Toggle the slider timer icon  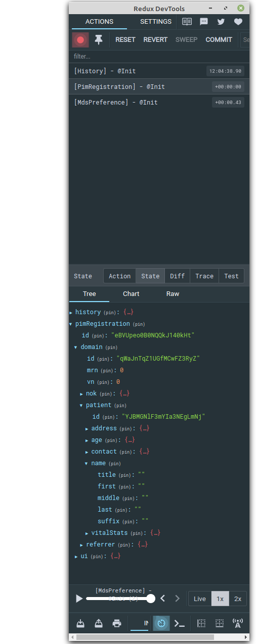pyautogui.click(x=161, y=623)
